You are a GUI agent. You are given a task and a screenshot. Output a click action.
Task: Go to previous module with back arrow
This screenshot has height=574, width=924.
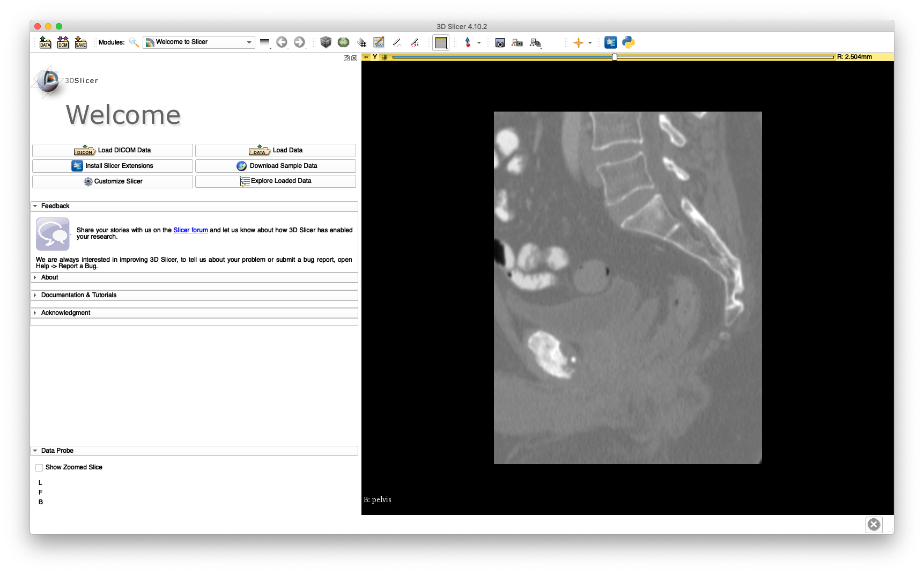coord(282,42)
